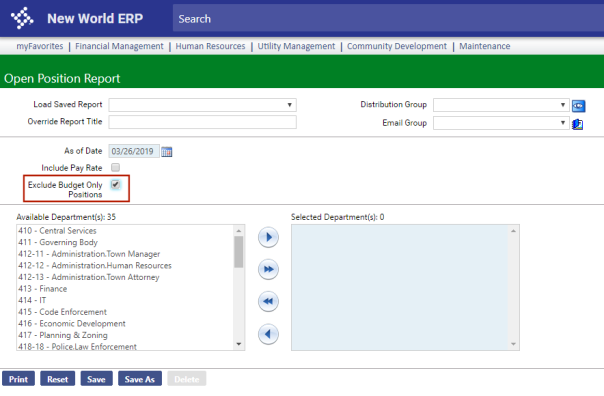Click the Save As button
Screen dimensions: 604x396
pos(139,379)
